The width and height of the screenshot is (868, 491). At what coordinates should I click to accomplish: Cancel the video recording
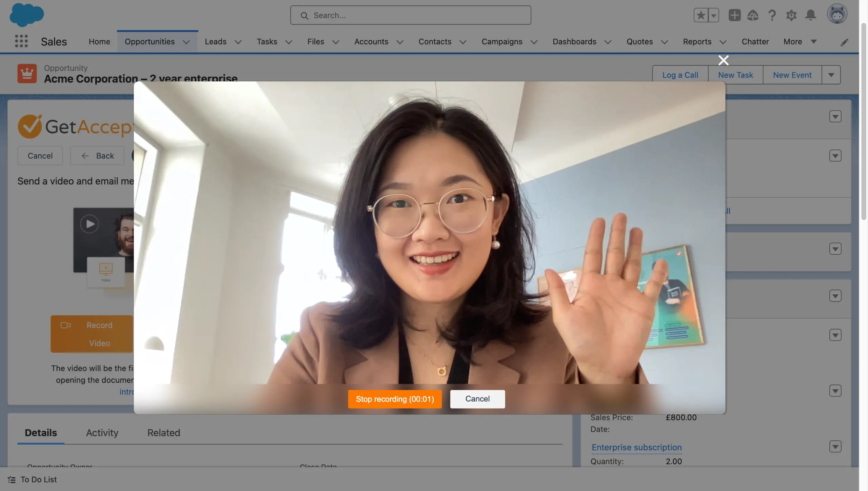477,399
